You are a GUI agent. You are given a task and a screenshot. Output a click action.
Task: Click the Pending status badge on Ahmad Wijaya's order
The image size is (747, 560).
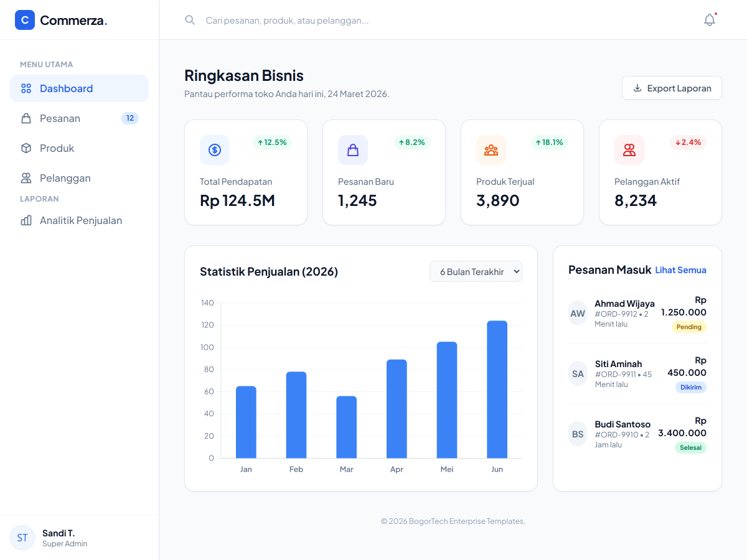688,327
